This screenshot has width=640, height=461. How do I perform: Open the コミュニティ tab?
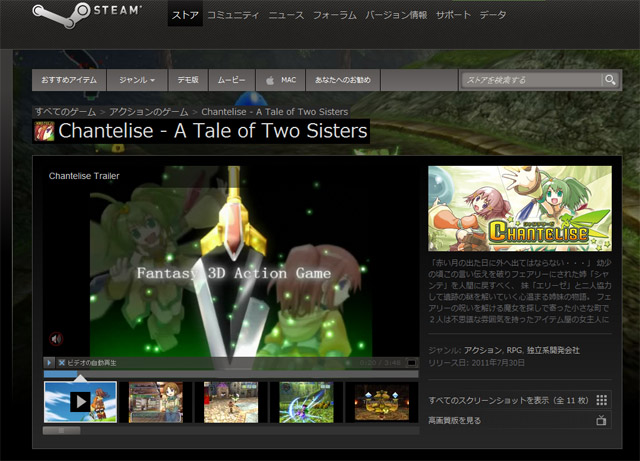coord(233,15)
